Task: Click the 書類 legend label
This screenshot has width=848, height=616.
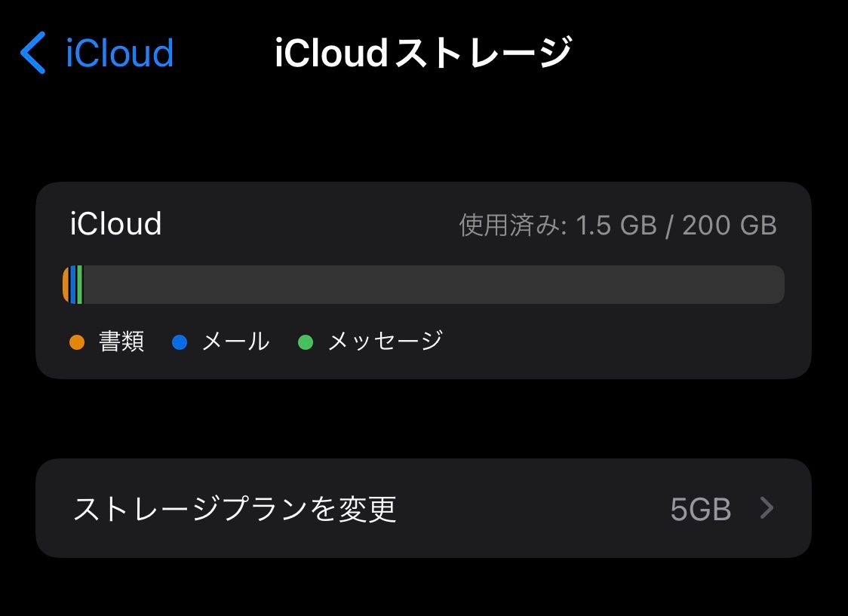Action: click(121, 342)
